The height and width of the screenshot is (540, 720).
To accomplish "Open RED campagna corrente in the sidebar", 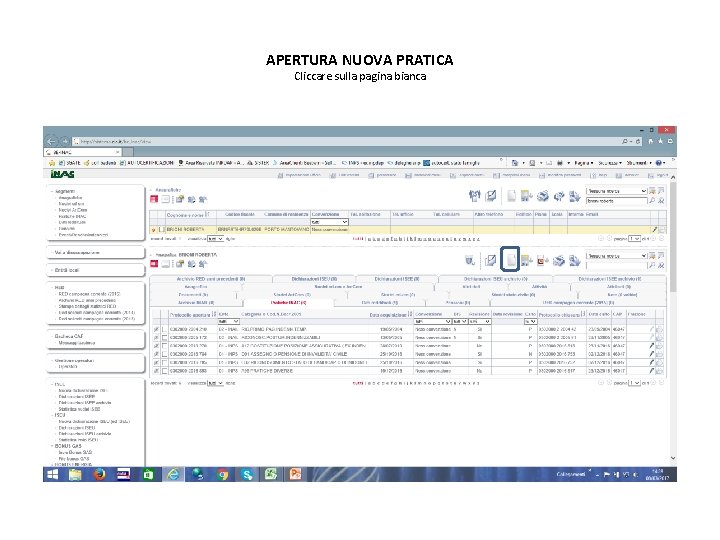I will click(89, 294).
